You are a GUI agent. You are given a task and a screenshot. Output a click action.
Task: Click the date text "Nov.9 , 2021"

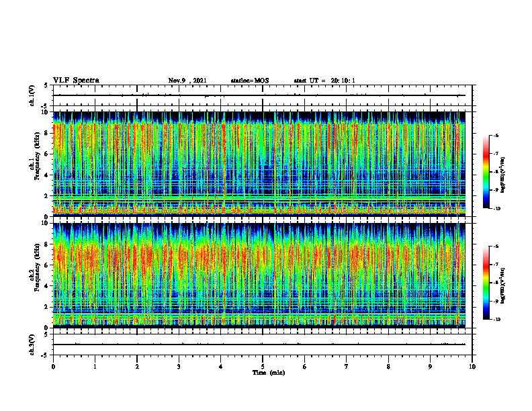(187, 81)
